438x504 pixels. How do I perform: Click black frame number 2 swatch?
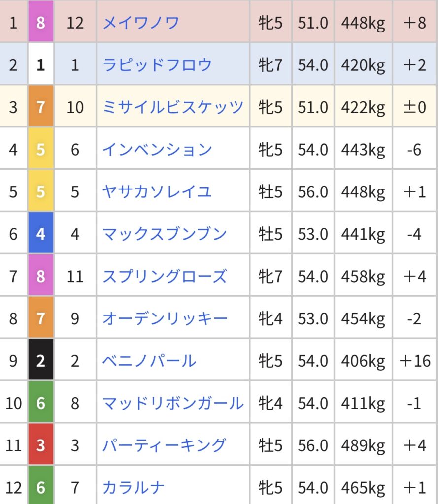click(41, 360)
